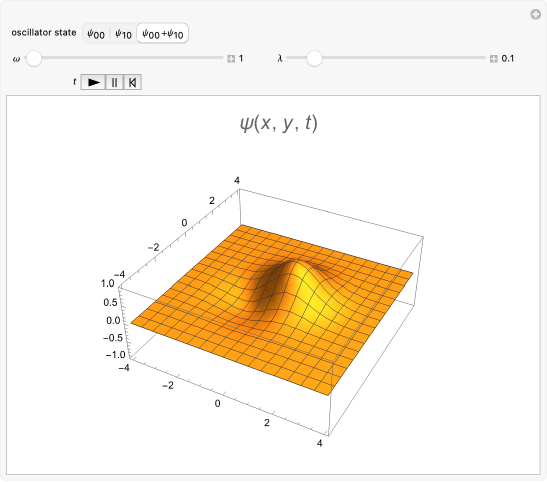Click the ψ(x, y, t) plot title
This screenshot has width=547, height=482.
pyautogui.click(x=279, y=123)
